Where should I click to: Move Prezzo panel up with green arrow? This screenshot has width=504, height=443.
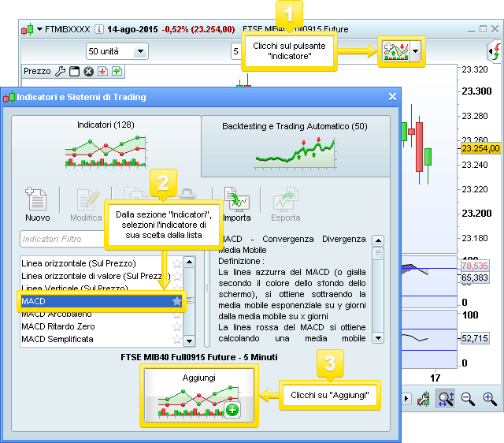[117, 71]
